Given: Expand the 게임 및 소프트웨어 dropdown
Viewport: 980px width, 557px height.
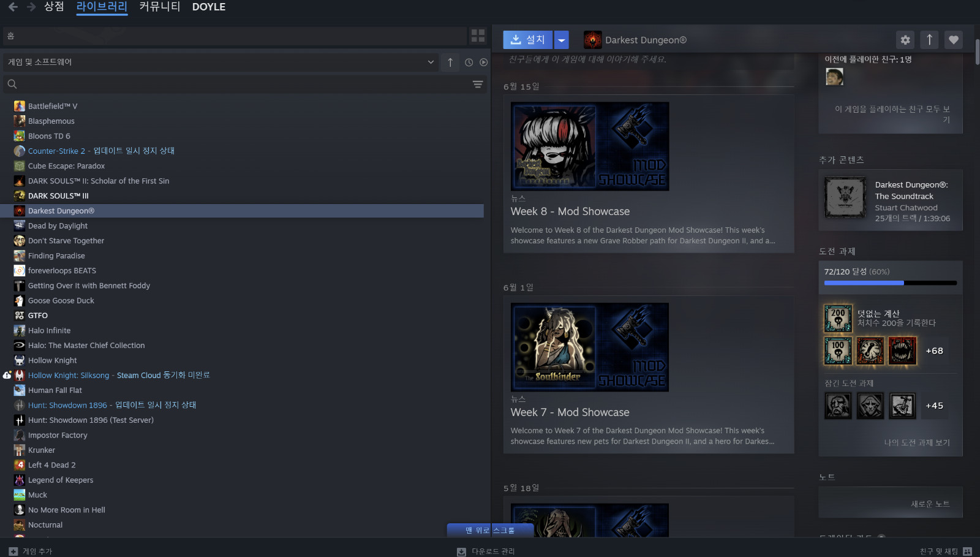Looking at the screenshot, I should (222, 62).
